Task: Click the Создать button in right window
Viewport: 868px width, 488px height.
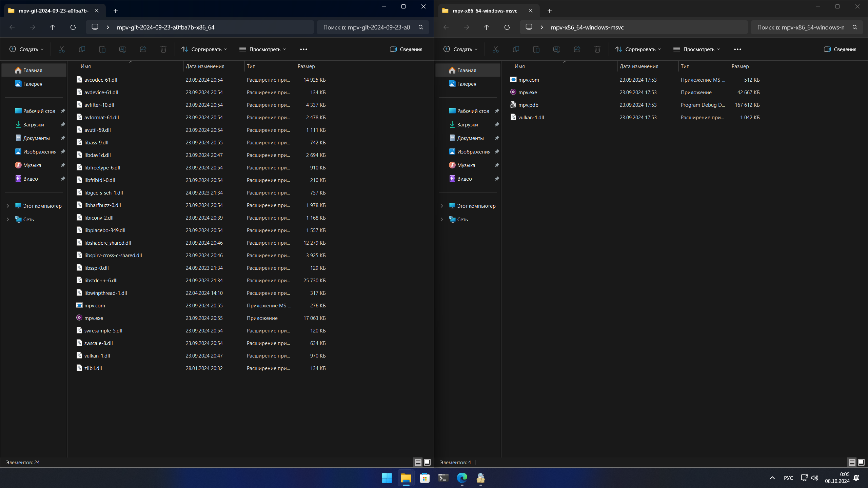Action: (460, 49)
